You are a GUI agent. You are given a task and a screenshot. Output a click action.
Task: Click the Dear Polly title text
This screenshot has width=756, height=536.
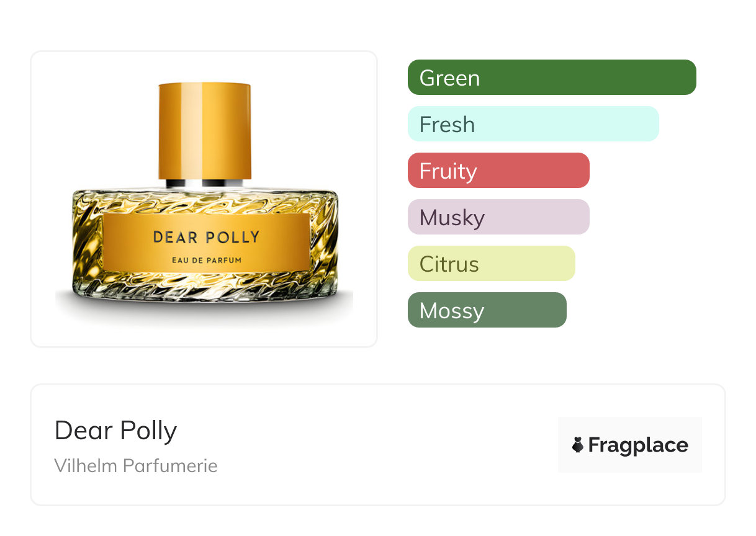[x=115, y=431]
